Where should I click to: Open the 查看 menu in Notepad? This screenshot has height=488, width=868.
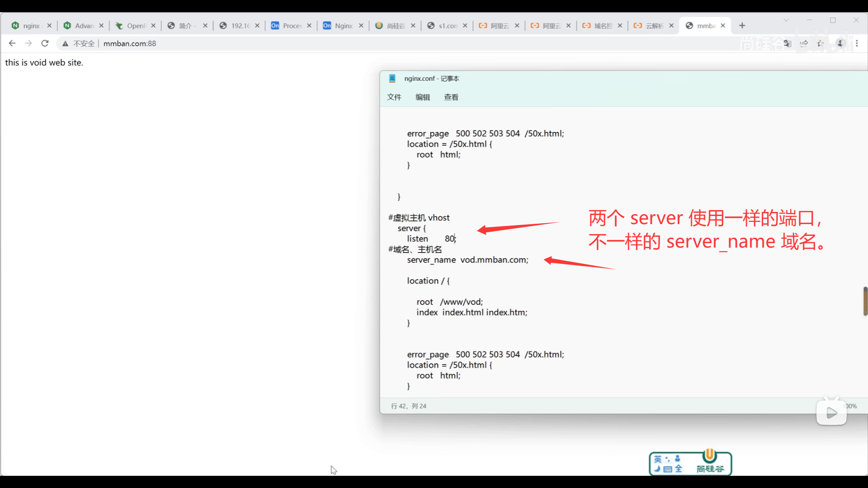451,97
